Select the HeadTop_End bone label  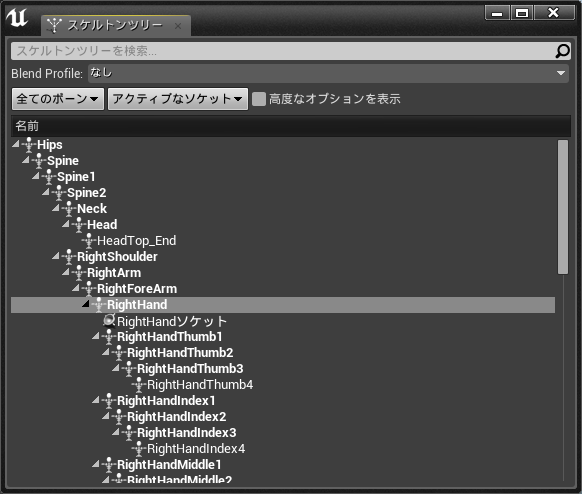click(x=137, y=241)
